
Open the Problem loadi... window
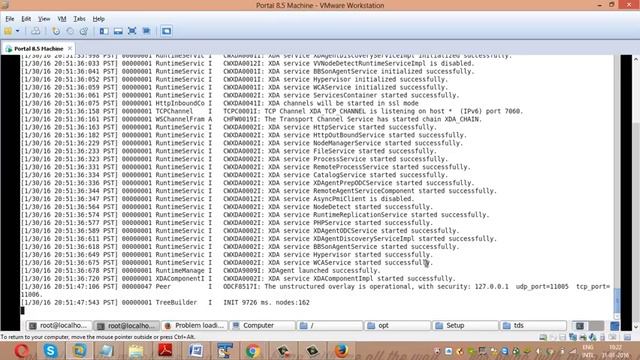[194, 325]
